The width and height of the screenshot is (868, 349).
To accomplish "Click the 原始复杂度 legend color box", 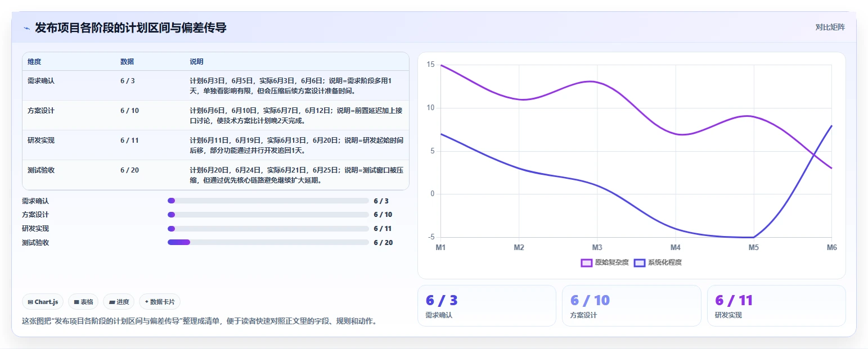I will 586,262.
